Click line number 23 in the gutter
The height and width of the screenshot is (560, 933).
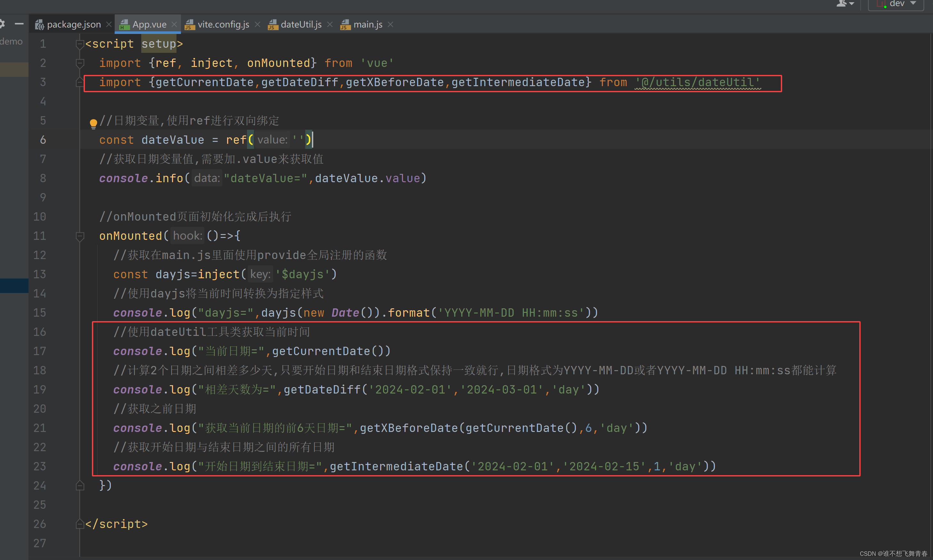(40, 467)
